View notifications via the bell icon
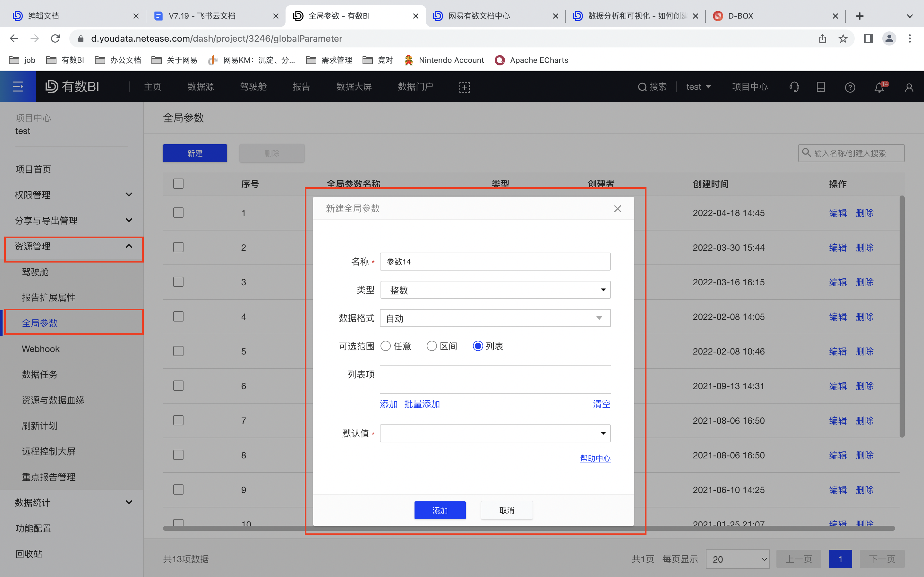924x577 pixels. point(879,87)
